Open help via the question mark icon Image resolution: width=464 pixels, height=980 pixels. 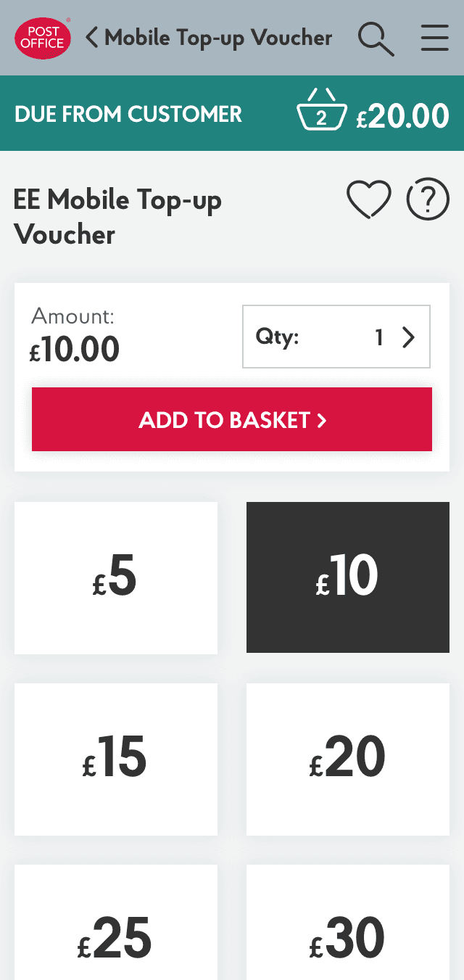point(427,198)
